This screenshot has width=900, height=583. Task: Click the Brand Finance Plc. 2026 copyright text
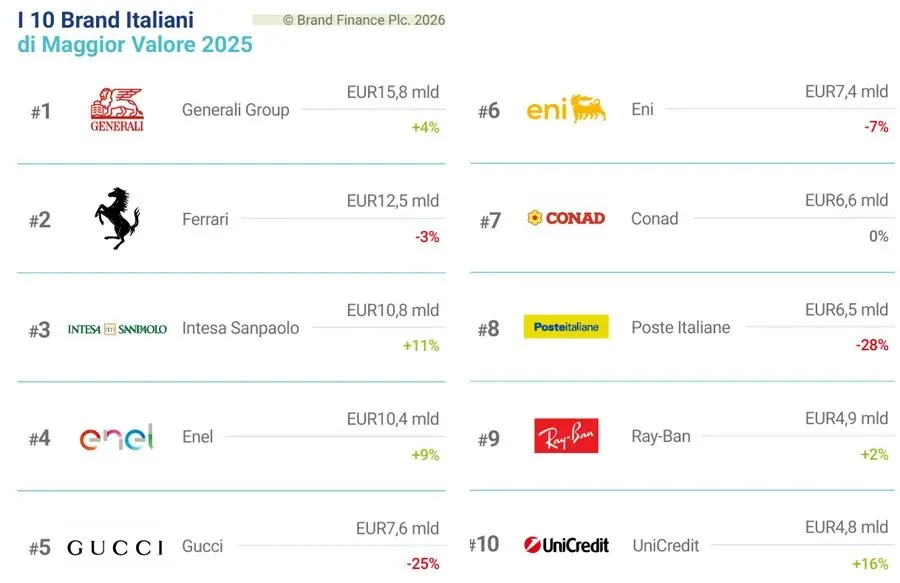pos(364,20)
